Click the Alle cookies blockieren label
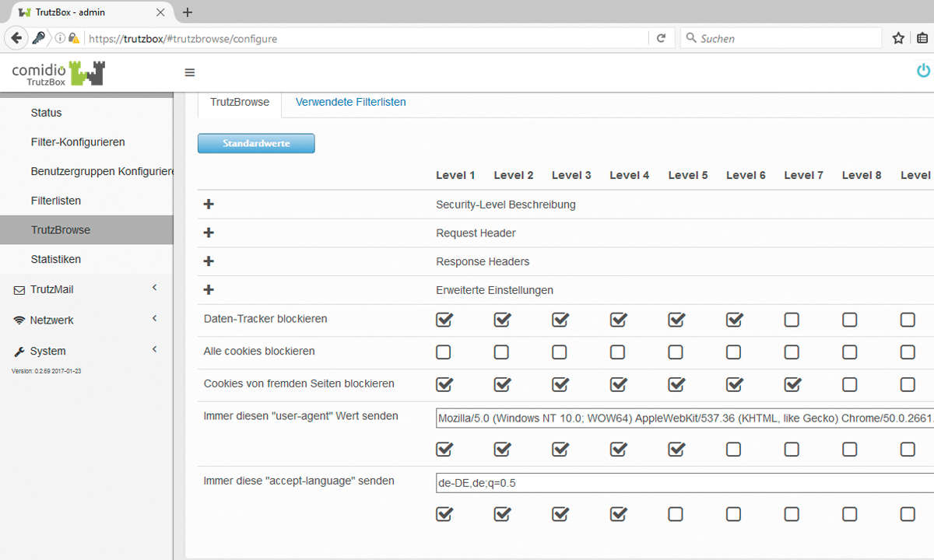Screen dimensions: 934x560 259,352
